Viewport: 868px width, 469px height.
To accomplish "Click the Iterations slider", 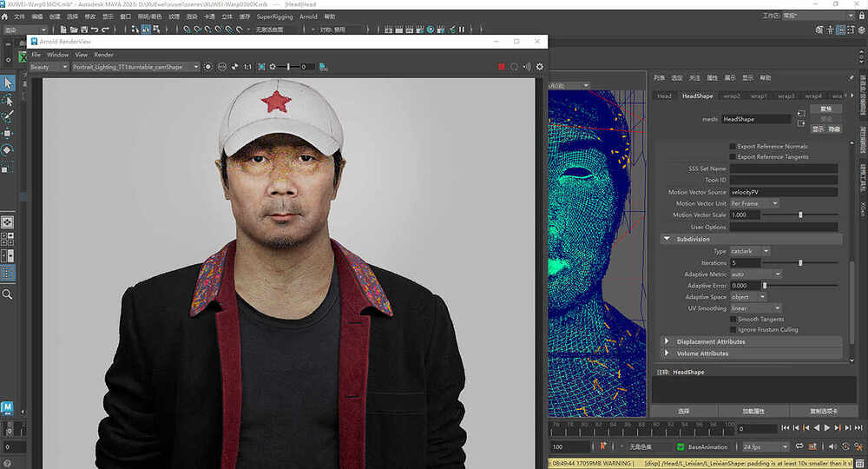I will coord(800,263).
